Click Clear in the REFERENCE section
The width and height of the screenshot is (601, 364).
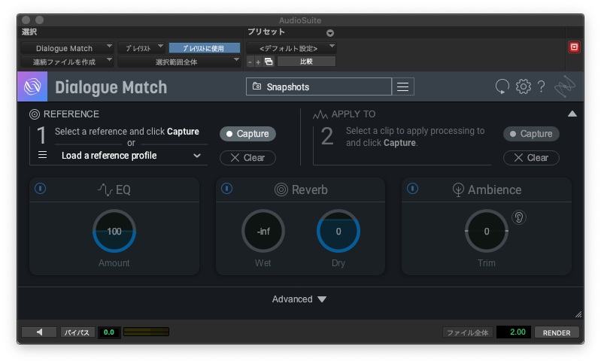(x=247, y=158)
